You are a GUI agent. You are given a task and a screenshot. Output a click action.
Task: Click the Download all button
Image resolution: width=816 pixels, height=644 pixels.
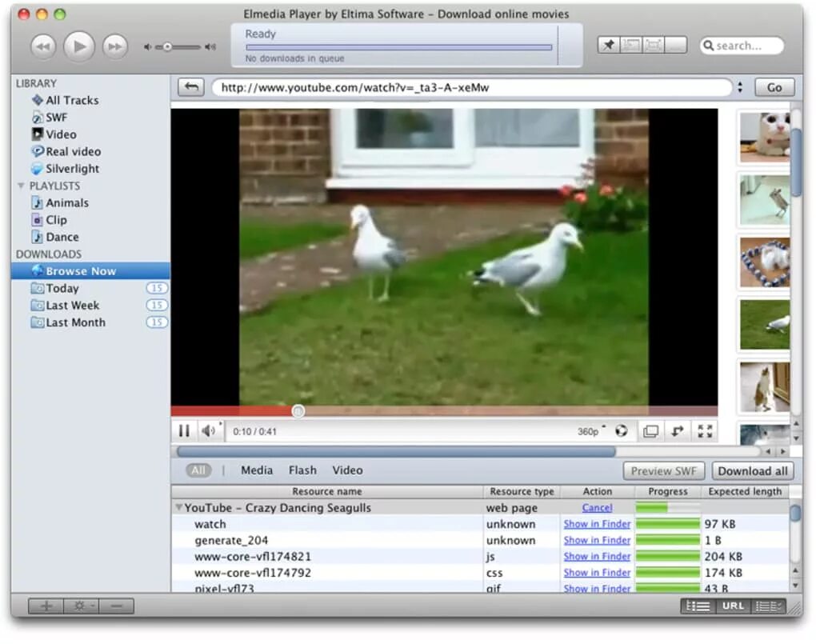753,471
